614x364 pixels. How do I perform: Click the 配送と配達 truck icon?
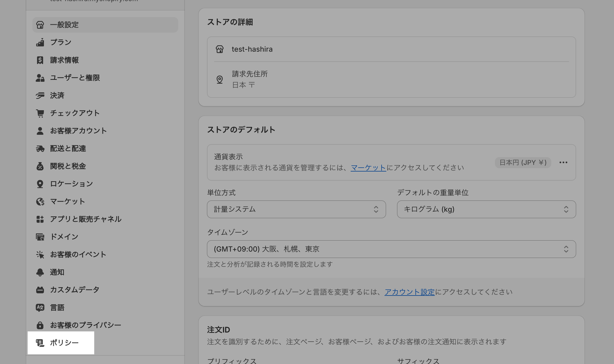pos(40,149)
